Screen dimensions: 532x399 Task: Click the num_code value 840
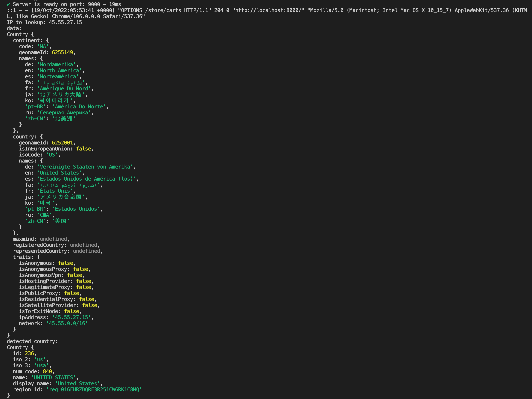47,371
